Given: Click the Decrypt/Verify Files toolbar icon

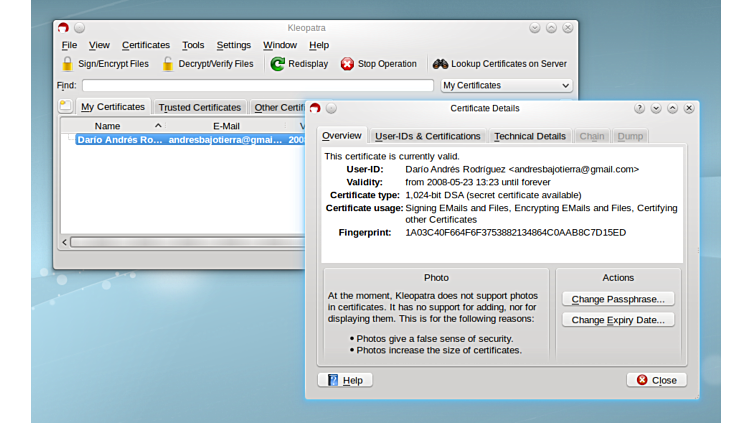Looking at the screenshot, I should 168,64.
